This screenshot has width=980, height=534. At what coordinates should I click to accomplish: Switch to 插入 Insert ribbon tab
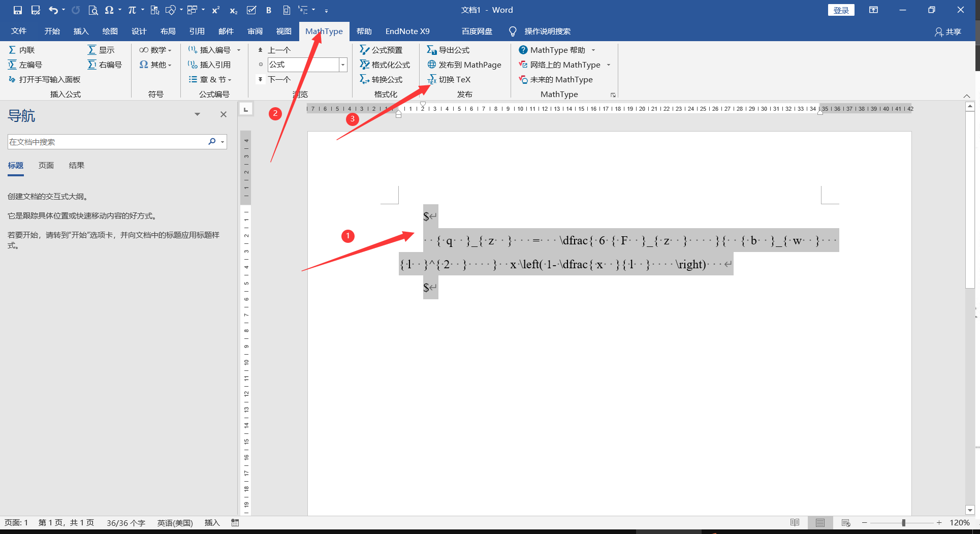pos(81,32)
